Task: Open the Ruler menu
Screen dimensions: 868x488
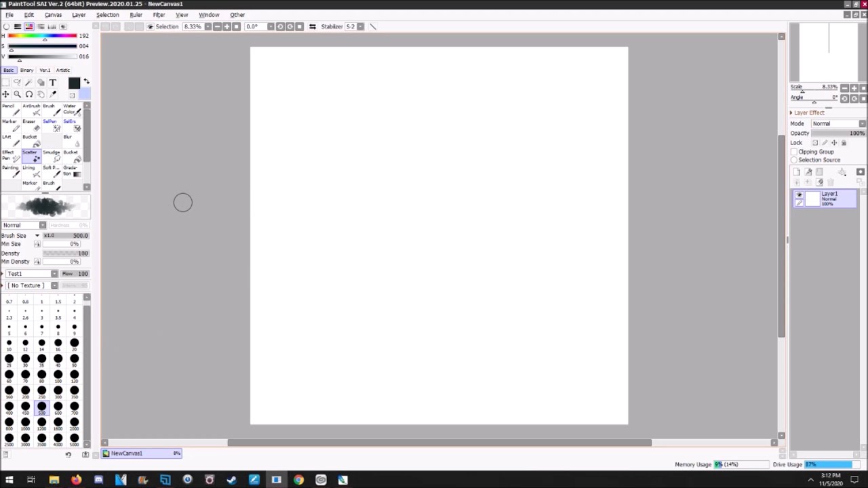Action: 136,15
